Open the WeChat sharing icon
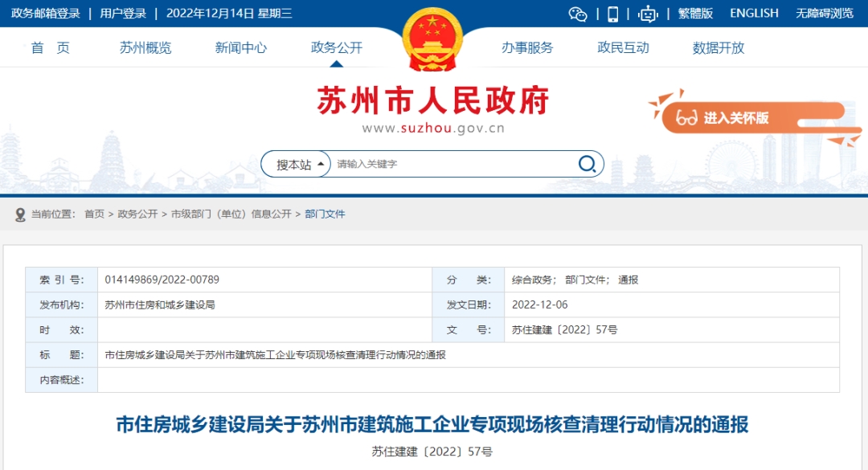Viewport: 868px width, 470px height. pos(578,14)
